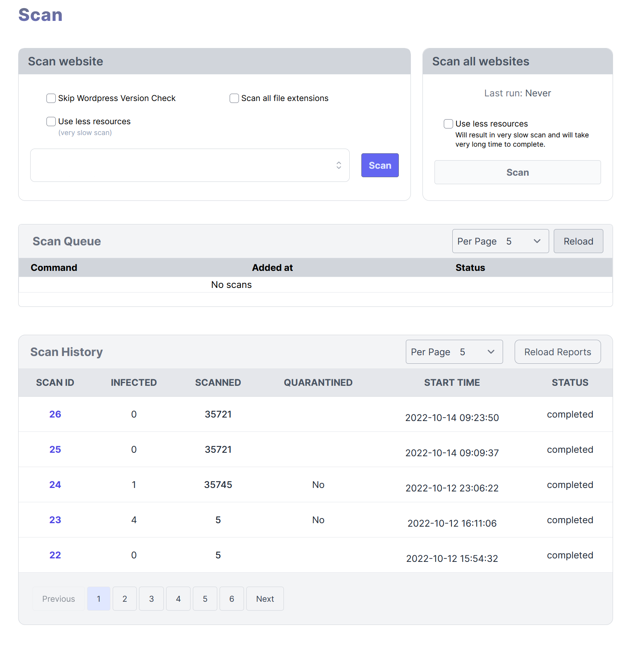The width and height of the screenshot is (644, 647).
Task: Start Scan for all websites
Action: 517,172
